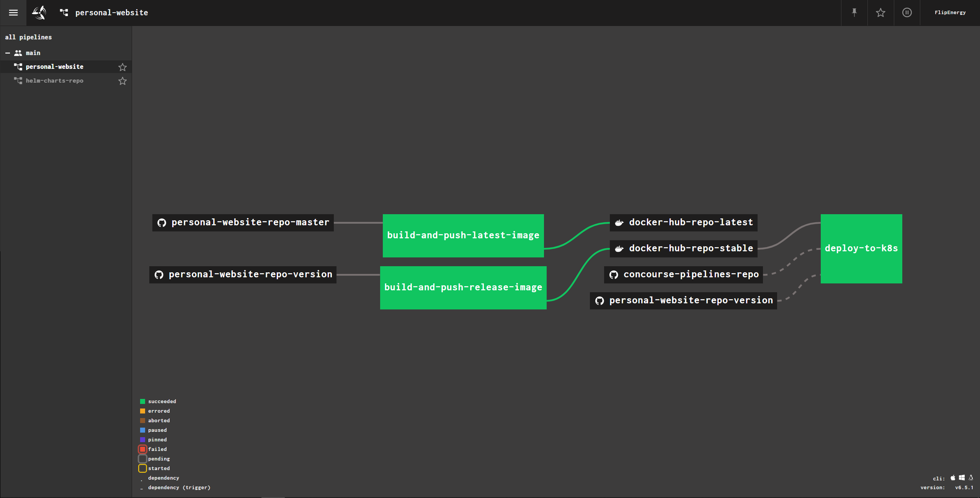Click the personal-website-repo-master resource
The width and height of the screenshot is (980, 498).
pos(243,222)
